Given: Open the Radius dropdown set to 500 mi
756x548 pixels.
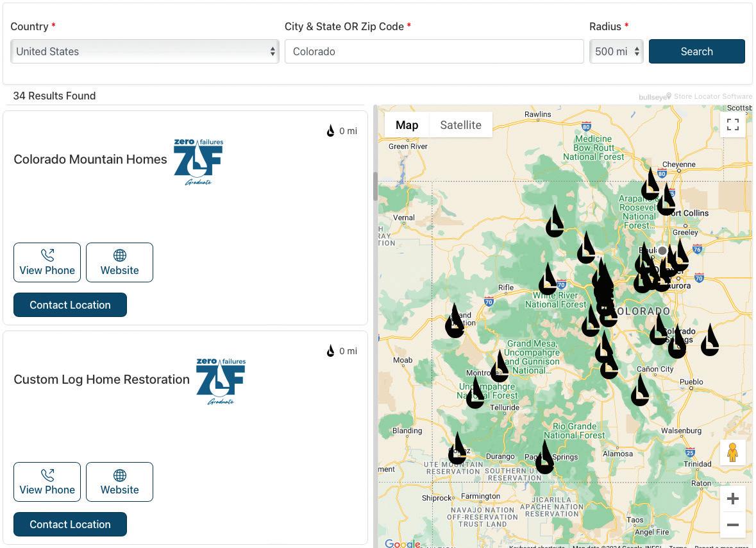Looking at the screenshot, I should point(616,51).
